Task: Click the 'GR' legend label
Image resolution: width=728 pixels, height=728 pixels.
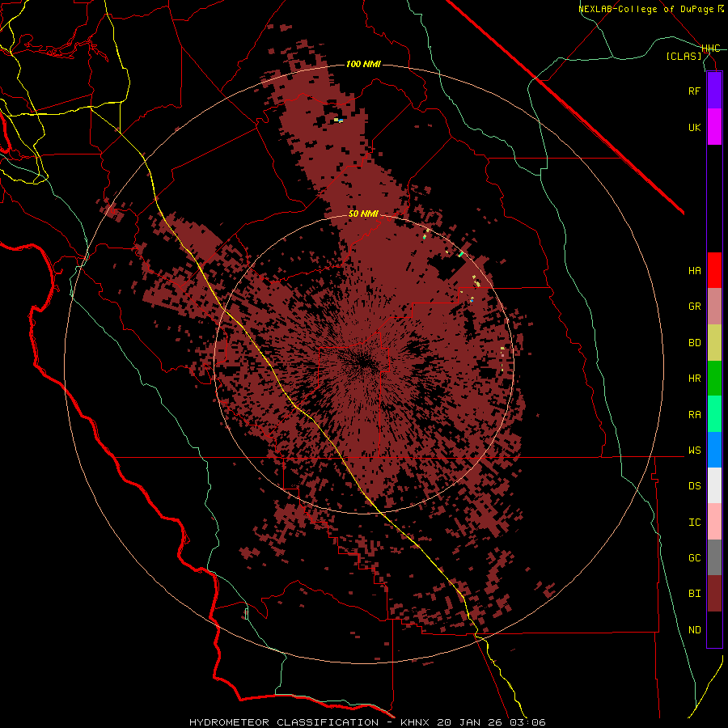Action: pos(695,307)
